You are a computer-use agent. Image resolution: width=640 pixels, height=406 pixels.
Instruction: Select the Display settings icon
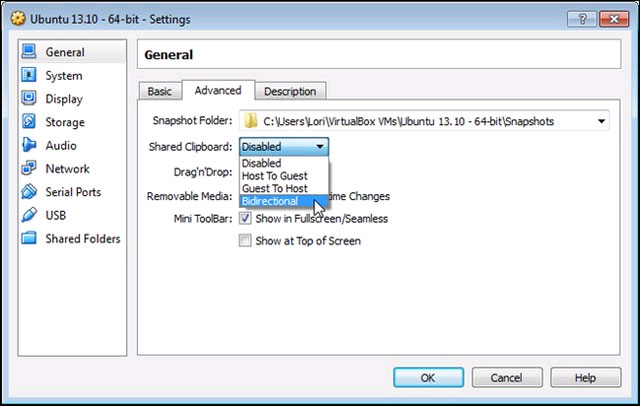tap(28, 99)
